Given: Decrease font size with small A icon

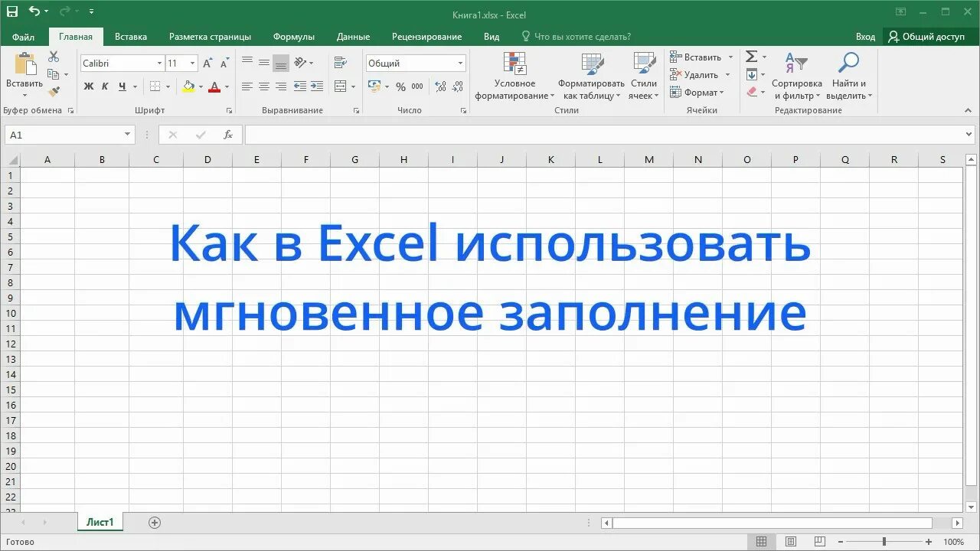Looking at the screenshot, I should [x=224, y=64].
